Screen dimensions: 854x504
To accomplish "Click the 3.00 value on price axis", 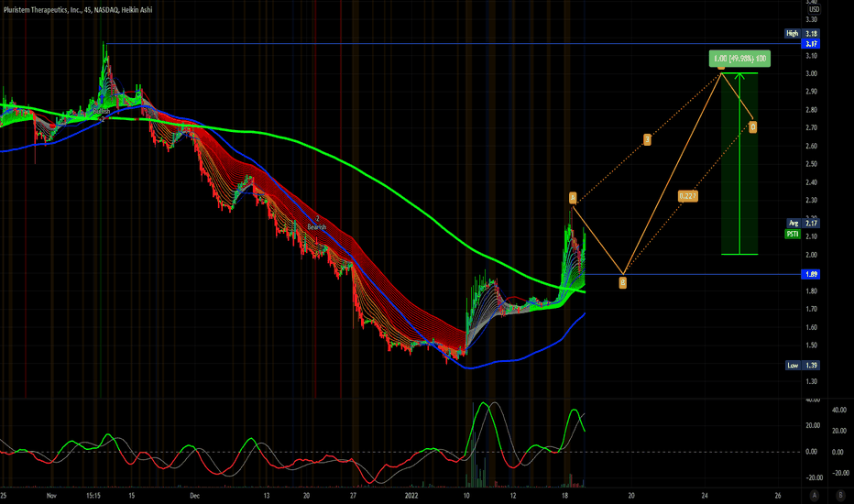I will click(811, 73).
